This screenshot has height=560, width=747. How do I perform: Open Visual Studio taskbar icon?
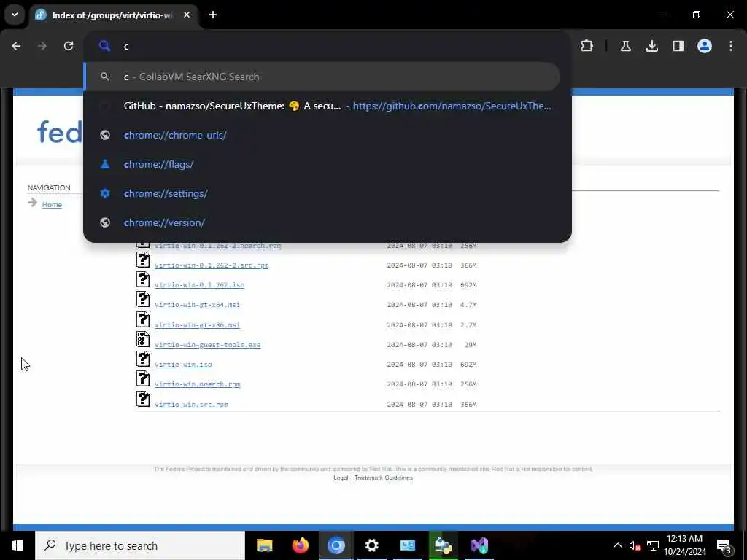point(479,545)
